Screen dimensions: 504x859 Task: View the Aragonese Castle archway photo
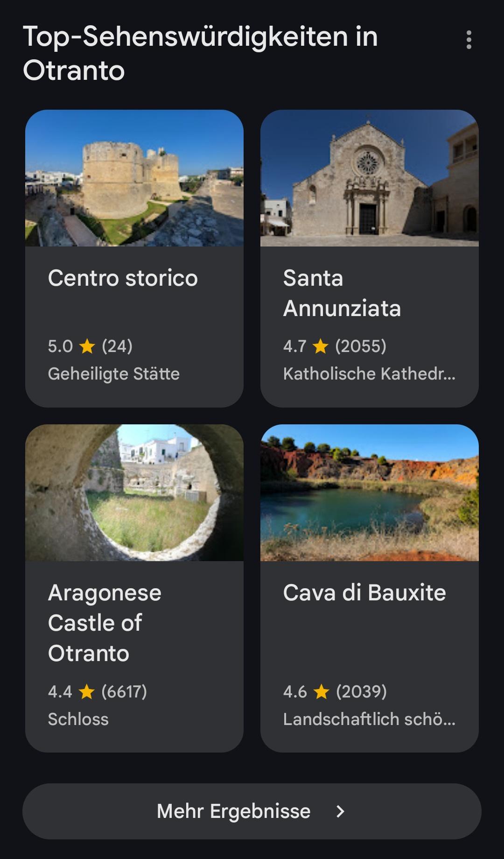point(134,493)
